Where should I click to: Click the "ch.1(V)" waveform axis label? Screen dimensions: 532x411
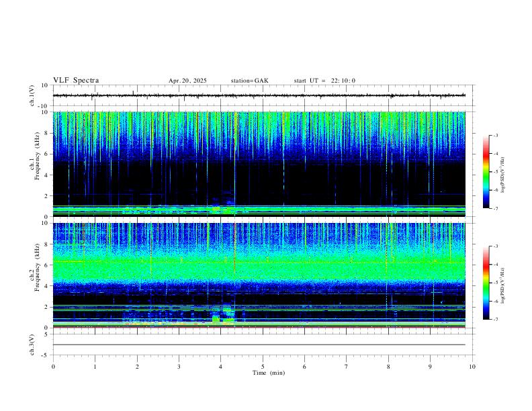pyautogui.click(x=32, y=95)
